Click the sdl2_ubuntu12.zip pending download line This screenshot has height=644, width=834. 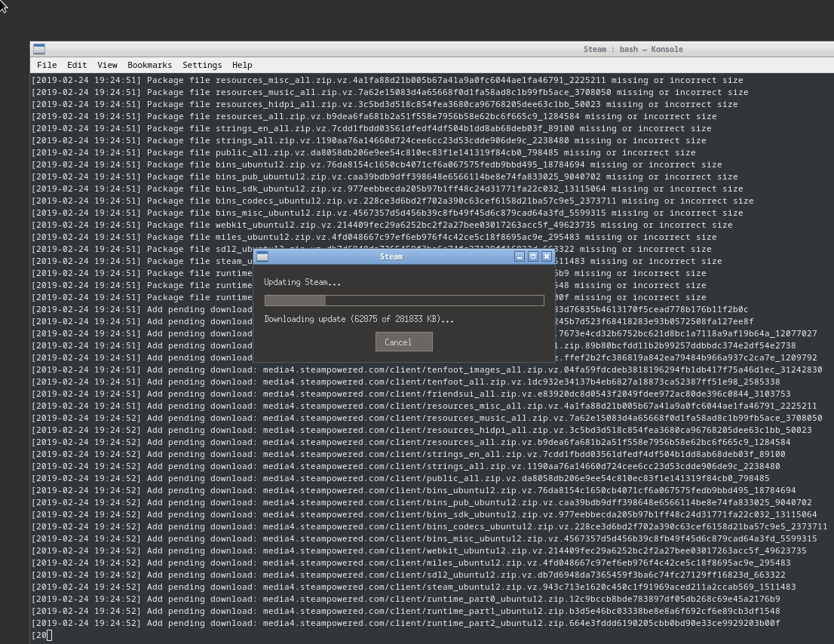click(x=409, y=575)
